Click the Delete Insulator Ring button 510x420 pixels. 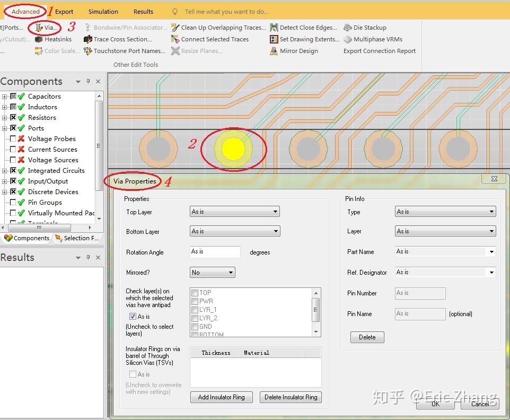point(291,397)
